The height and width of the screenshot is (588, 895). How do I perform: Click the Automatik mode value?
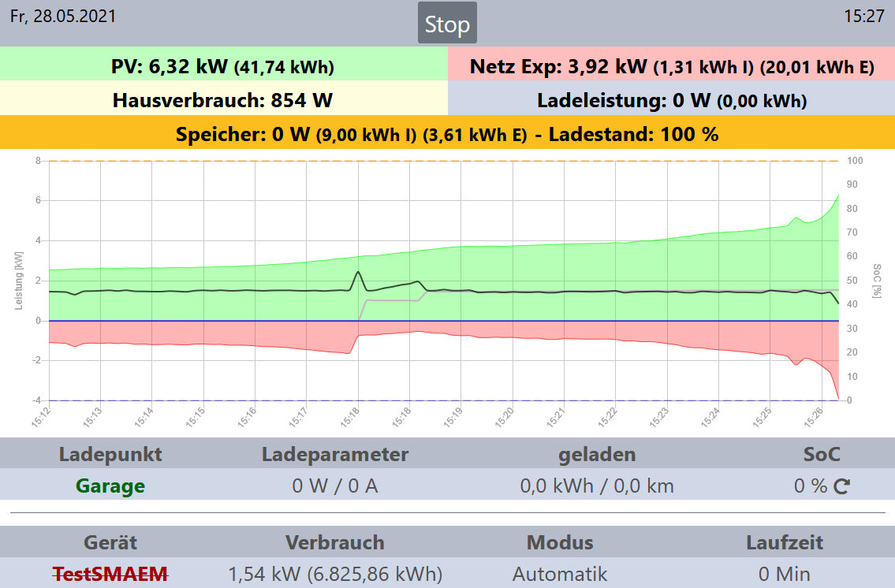(x=560, y=574)
